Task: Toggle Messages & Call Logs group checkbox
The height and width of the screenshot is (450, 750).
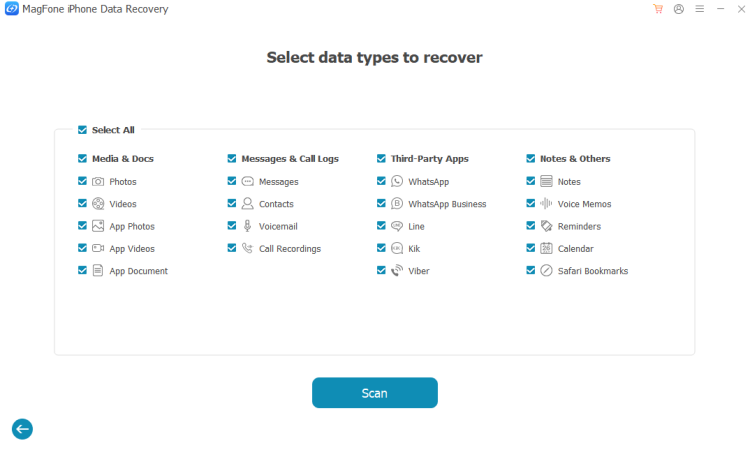Action: coord(232,158)
